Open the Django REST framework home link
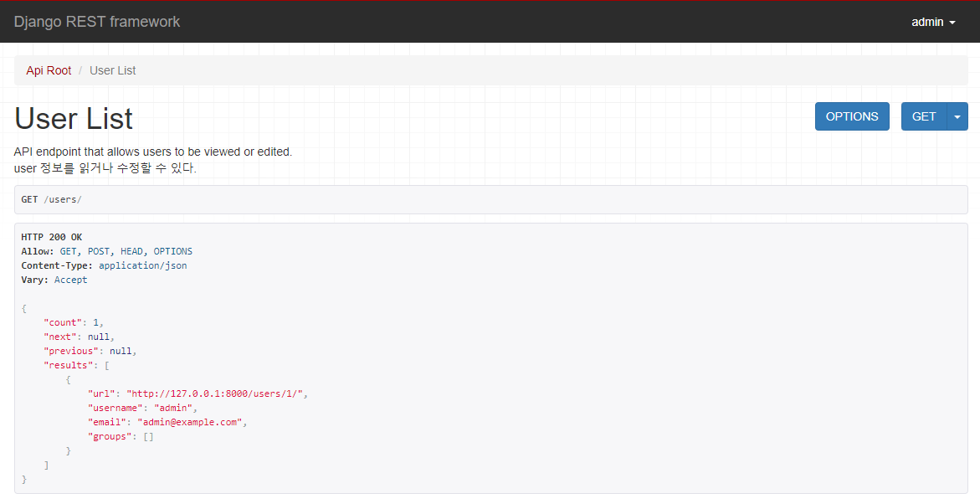980x504 pixels. (x=97, y=22)
